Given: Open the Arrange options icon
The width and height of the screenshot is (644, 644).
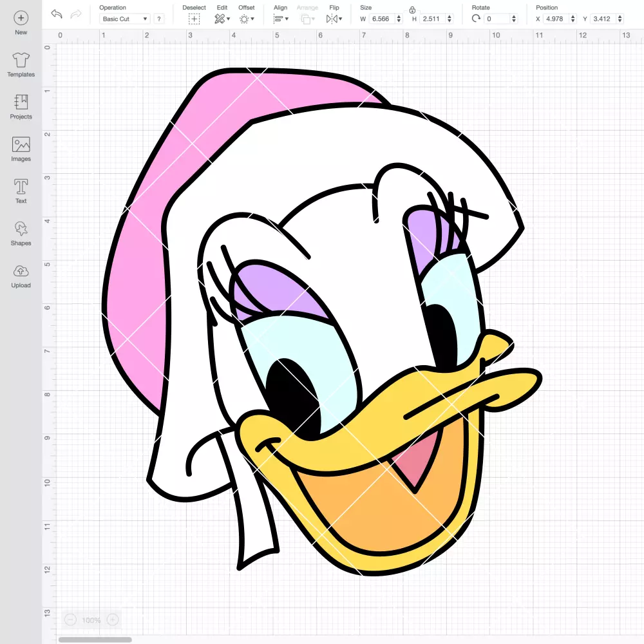Looking at the screenshot, I should coord(305,19).
